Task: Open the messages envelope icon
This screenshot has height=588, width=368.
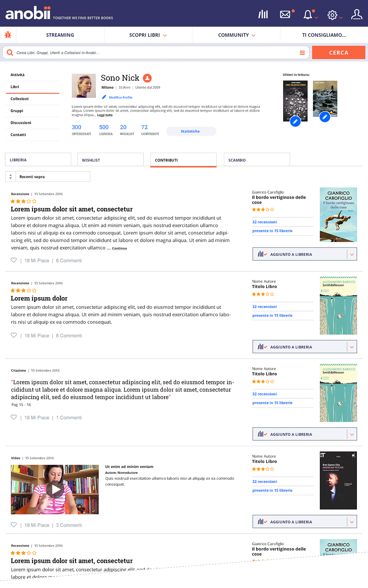Action: (x=285, y=14)
